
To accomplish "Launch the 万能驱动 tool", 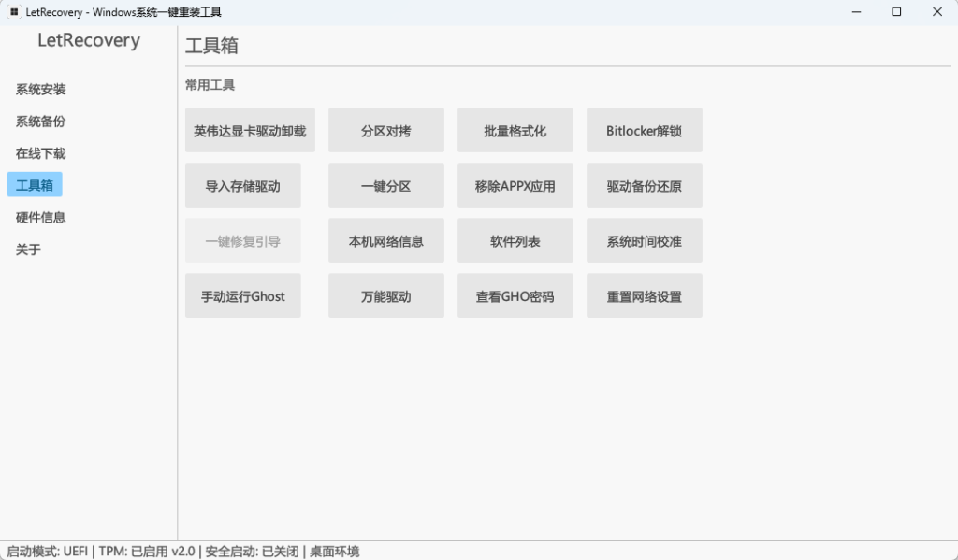I will coord(385,295).
